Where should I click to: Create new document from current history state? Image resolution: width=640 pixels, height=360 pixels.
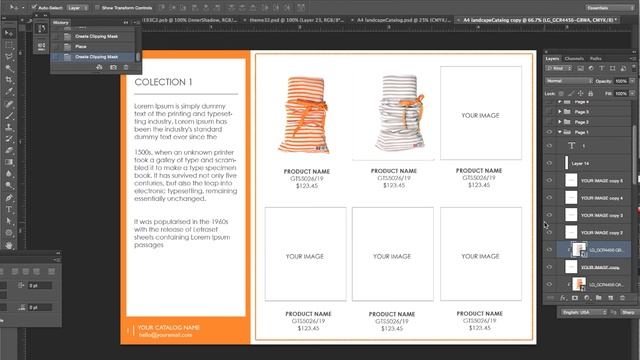coord(100,67)
